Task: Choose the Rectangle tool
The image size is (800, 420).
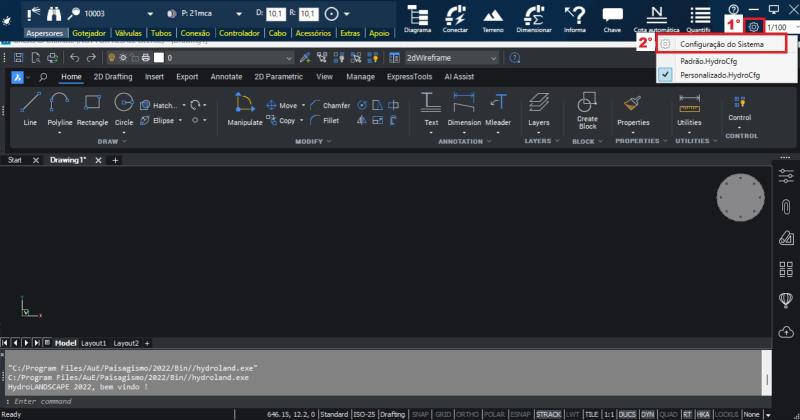Action: (x=92, y=108)
